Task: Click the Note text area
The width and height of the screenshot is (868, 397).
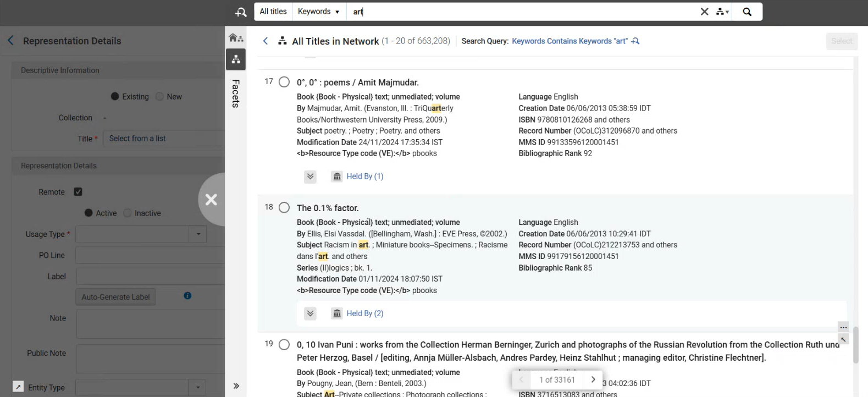Action: point(150,324)
